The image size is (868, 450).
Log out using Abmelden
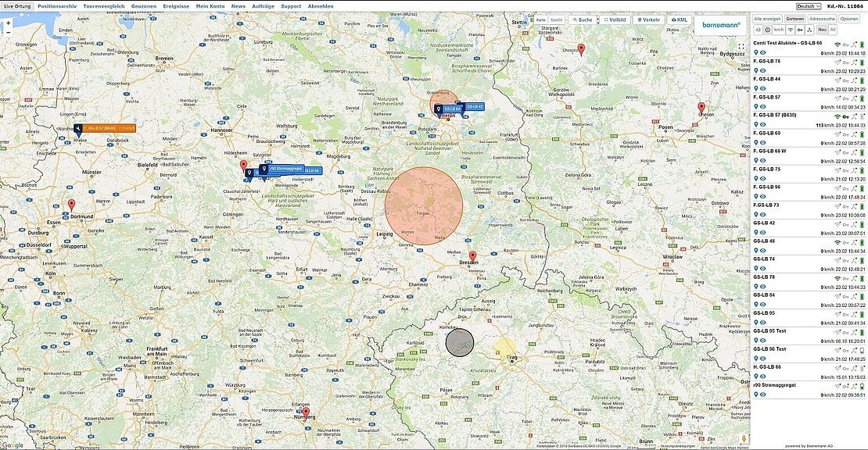[321, 6]
